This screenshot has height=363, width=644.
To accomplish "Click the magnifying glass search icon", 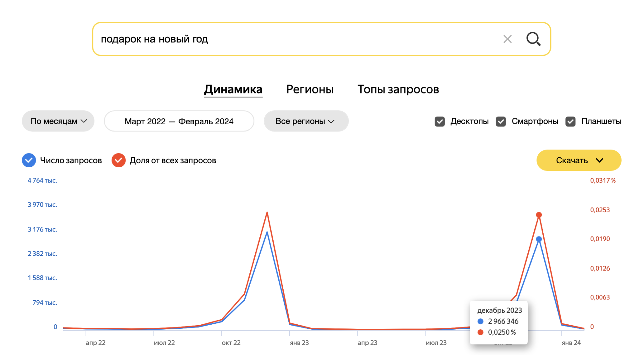I will [533, 39].
